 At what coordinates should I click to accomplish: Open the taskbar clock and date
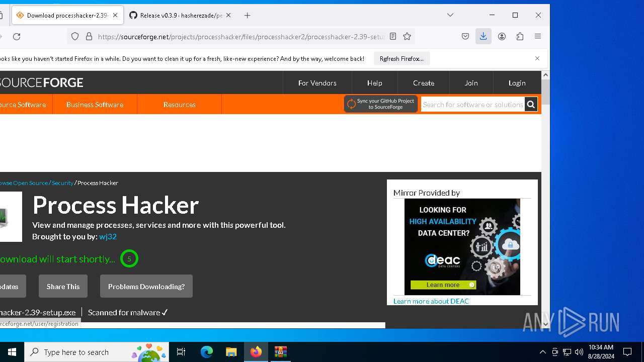point(601,352)
